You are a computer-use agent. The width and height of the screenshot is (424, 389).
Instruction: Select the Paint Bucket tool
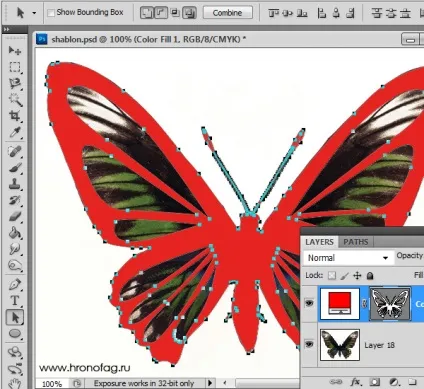(14, 233)
